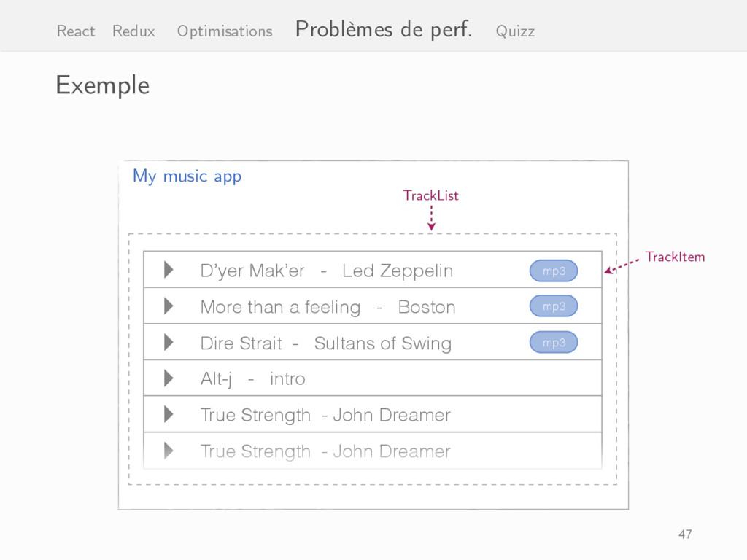Click the My music app title
The width and height of the screenshot is (747, 560).
(x=187, y=176)
